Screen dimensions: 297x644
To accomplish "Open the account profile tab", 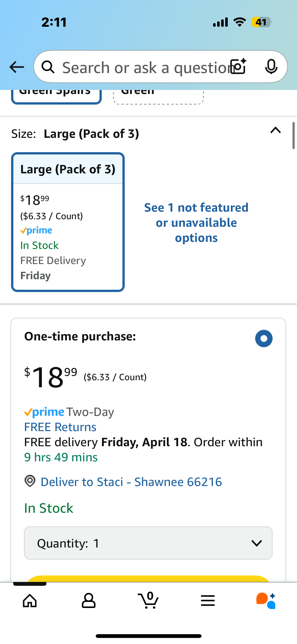I will coord(89,601).
